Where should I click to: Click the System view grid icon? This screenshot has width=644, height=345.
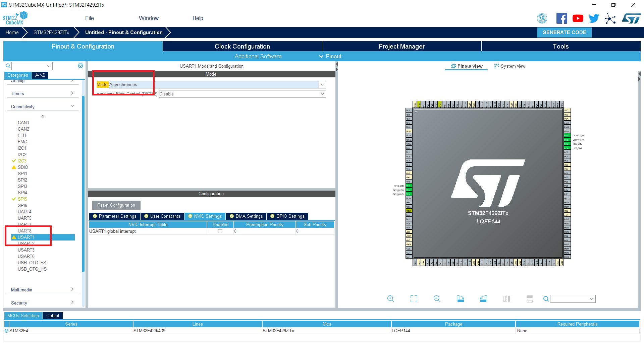click(497, 66)
